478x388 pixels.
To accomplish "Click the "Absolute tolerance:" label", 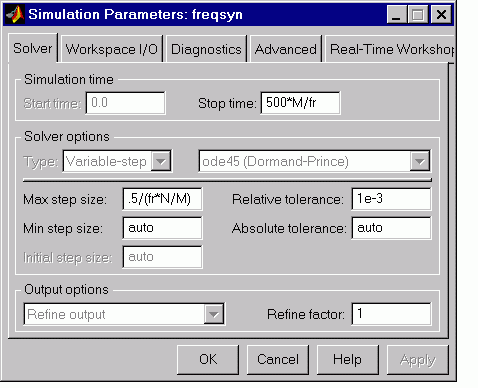I will (x=289, y=228).
